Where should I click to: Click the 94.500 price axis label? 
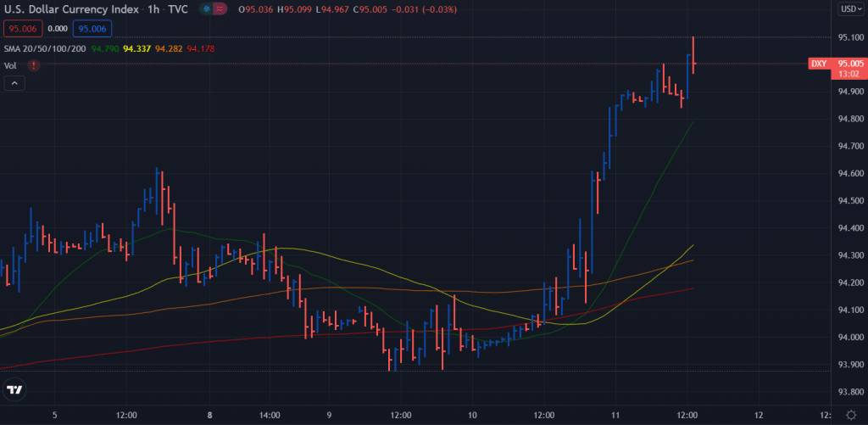(851, 200)
